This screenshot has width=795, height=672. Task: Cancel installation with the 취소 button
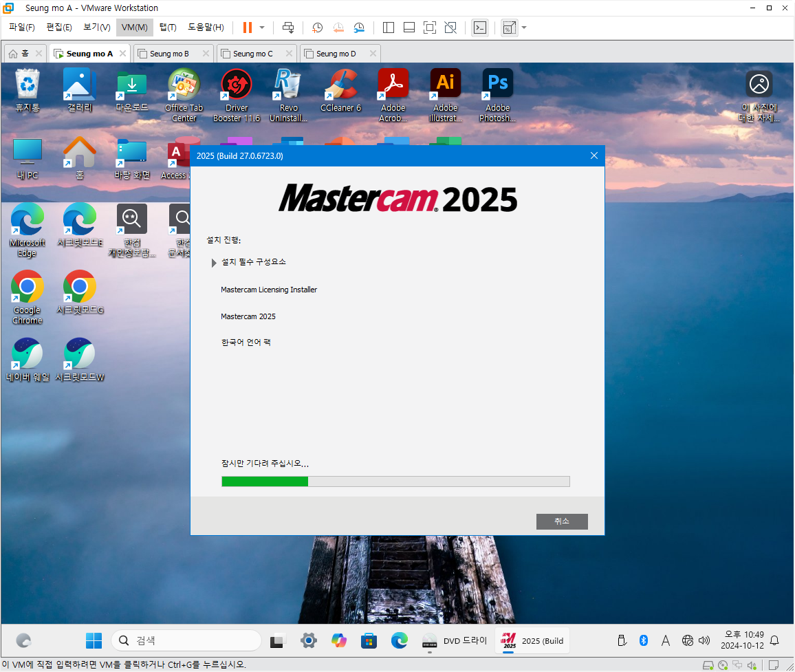pyautogui.click(x=562, y=521)
